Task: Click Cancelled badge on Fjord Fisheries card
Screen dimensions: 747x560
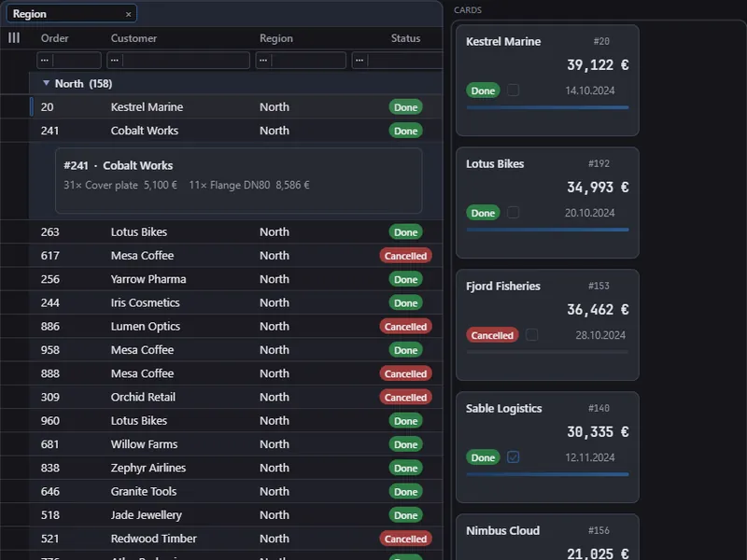Action: [492, 335]
